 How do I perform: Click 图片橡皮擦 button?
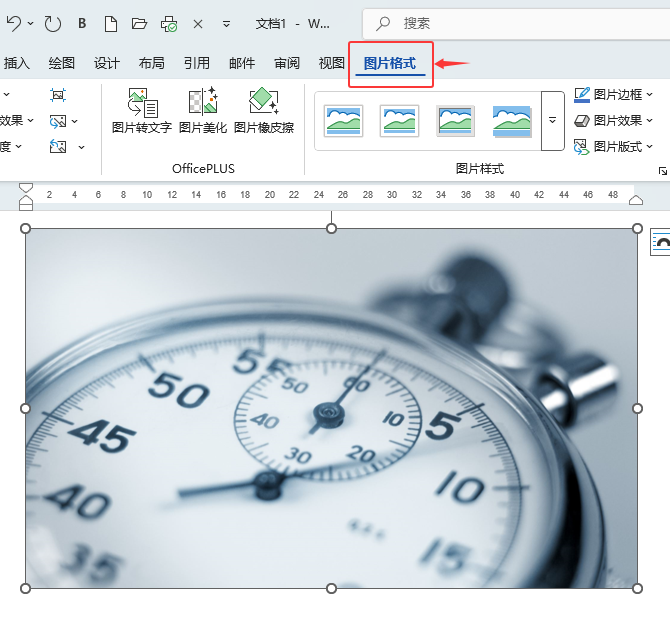[x=264, y=110]
